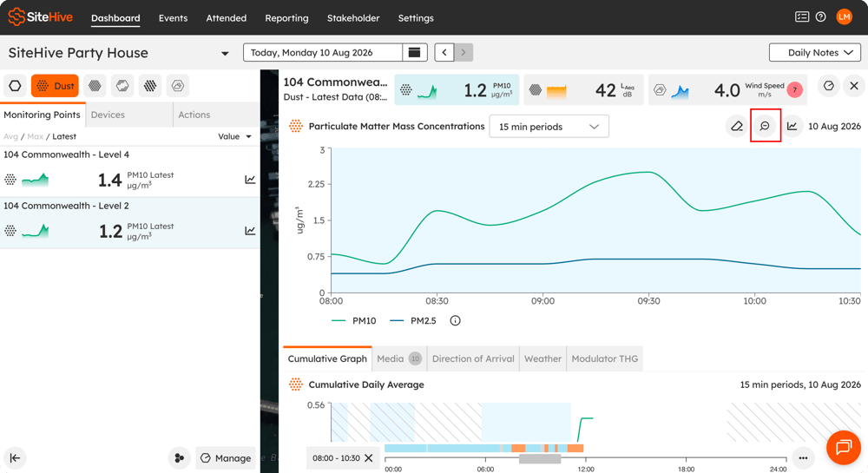Open the calendar date picker icon
The height and width of the screenshot is (473, 868).
coord(414,53)
